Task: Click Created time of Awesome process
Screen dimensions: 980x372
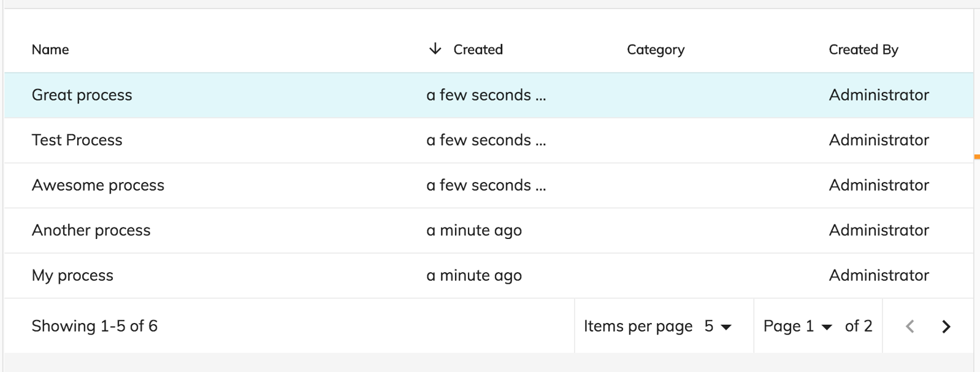Action: tap(486, 185)
